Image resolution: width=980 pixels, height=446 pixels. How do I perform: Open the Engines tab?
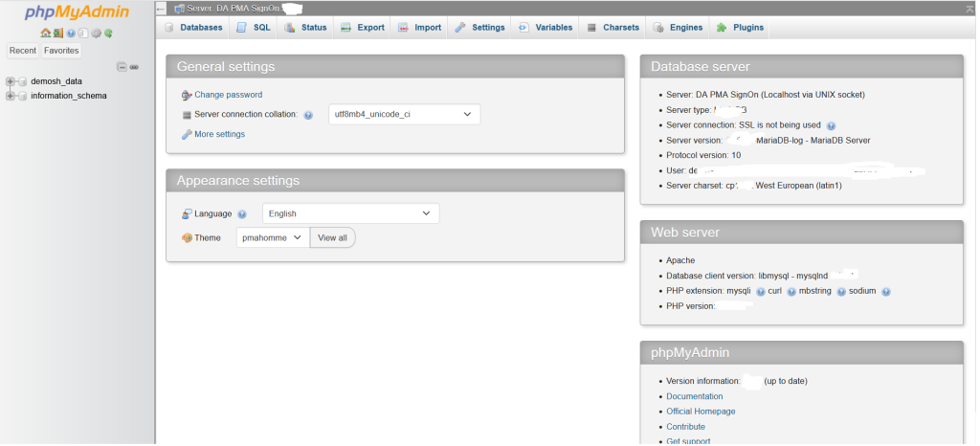tap(678, 28)
